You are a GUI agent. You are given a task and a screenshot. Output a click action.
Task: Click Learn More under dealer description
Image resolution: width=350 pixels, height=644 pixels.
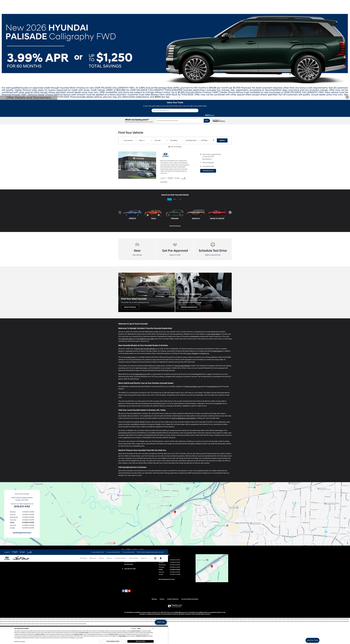click(164, 182)
